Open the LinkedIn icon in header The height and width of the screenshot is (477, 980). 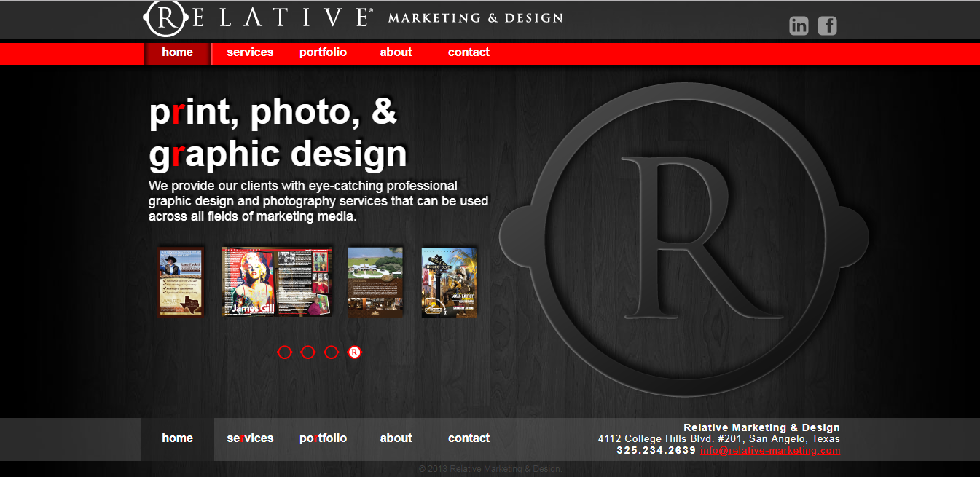[799, 26]
